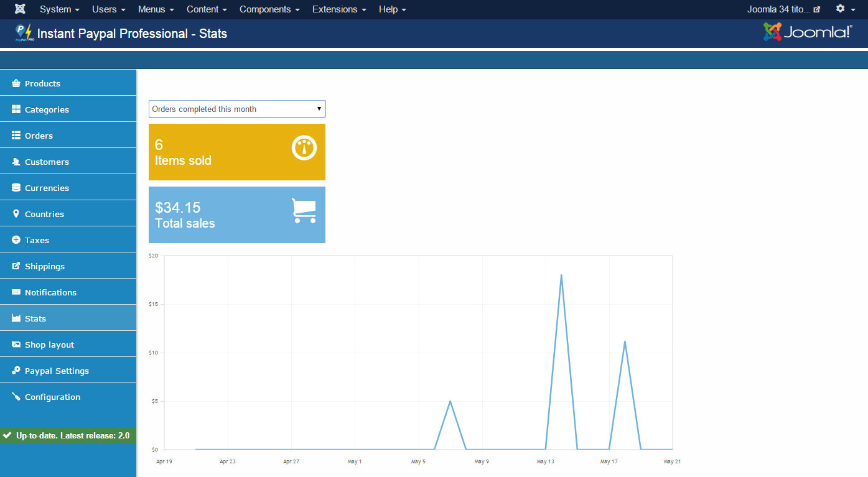Click the "$34.15" total sales value

[178, 208]
